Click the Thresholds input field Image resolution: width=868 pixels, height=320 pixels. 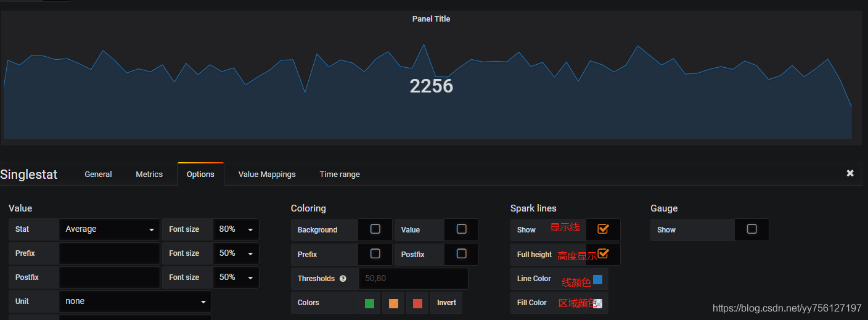tap(413, 279)
